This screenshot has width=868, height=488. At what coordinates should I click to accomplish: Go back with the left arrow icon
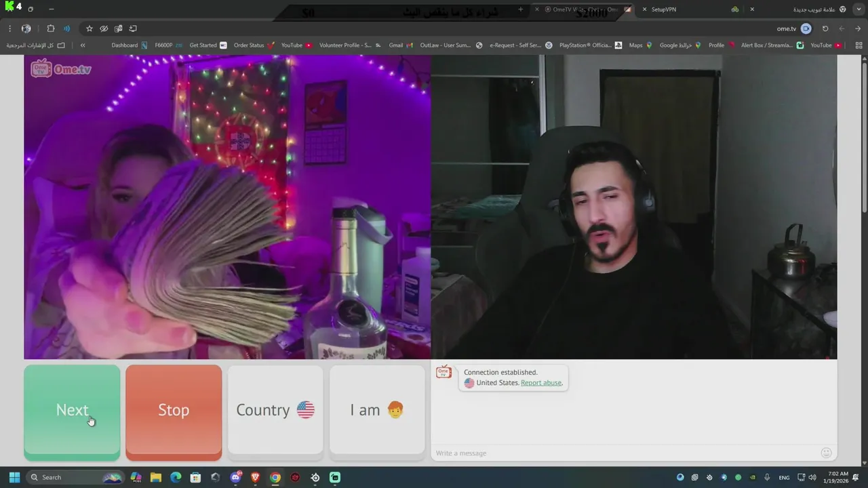pos(842,28)
